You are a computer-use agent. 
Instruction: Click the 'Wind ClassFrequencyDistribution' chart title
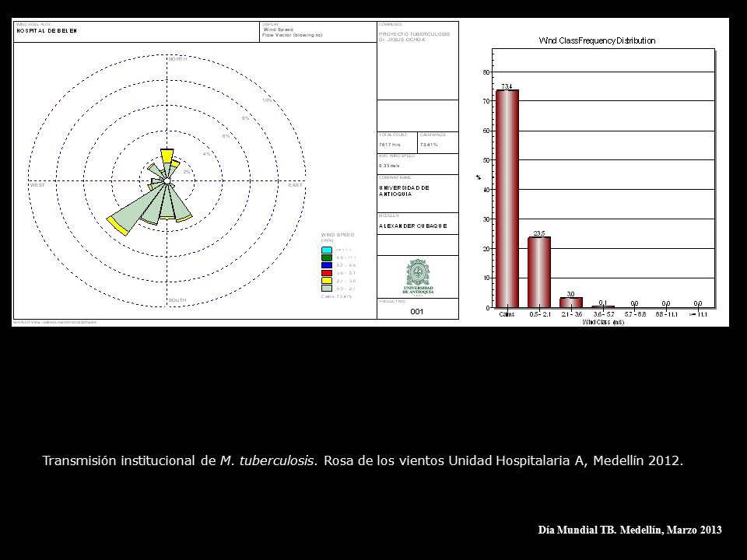(597, 41)
